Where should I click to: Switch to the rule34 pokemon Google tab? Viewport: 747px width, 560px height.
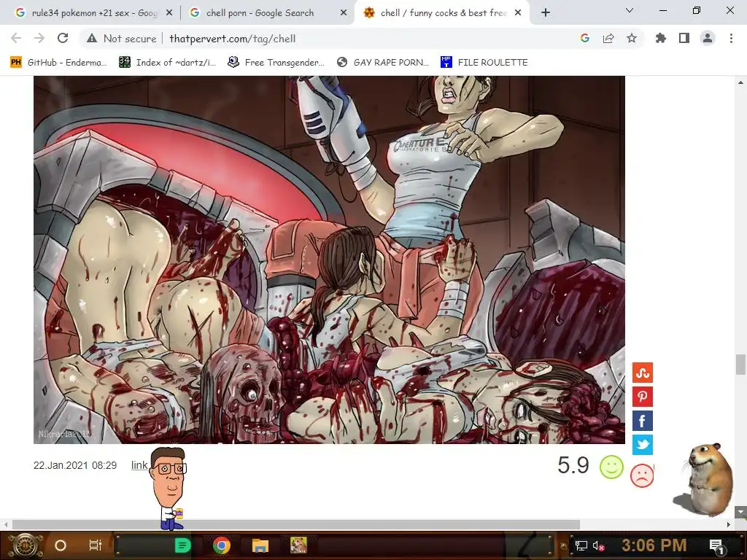pos(94,13)
